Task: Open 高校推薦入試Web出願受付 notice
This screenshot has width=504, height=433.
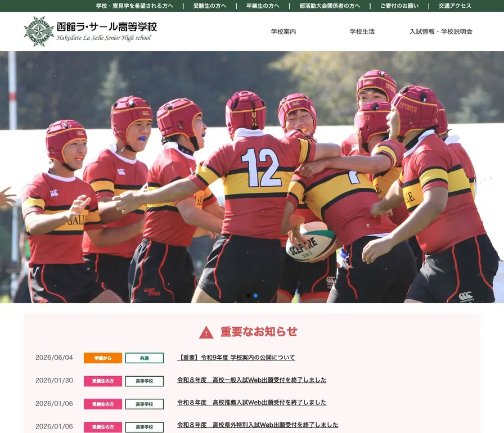Action: click(x=251, y=403)
